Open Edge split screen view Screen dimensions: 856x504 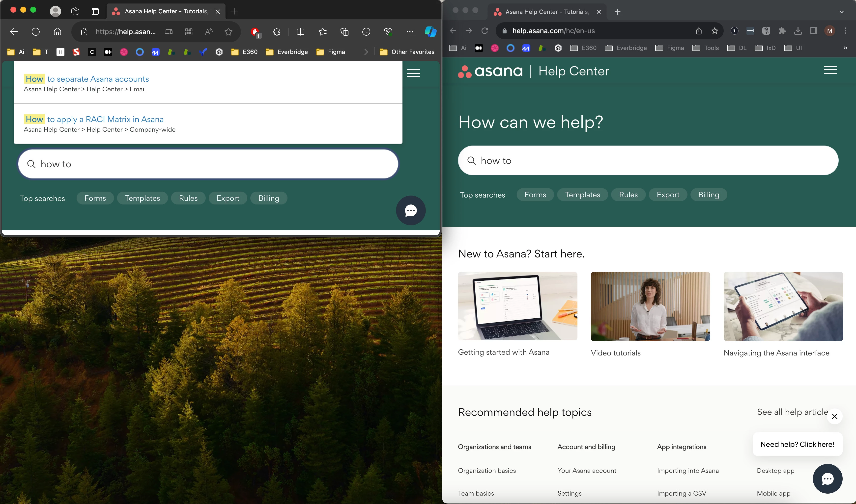(x=301, y=32)
